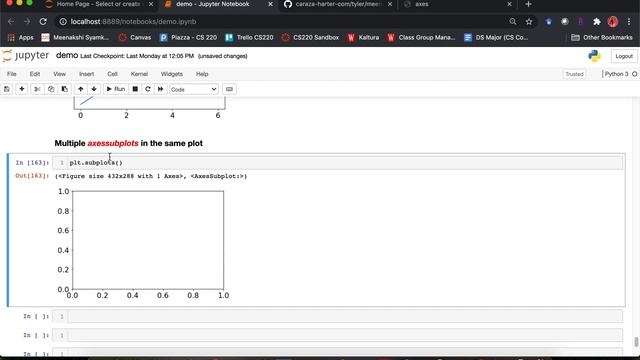Expand Other Bookmarks folder
Viewport: 640px width, 360px height.
tap(602, 38)
